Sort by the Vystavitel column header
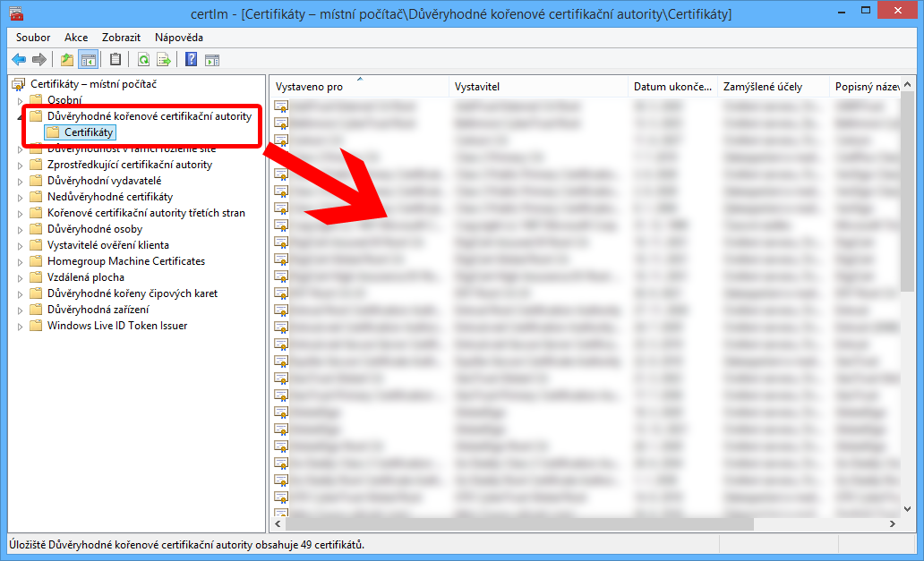This screenshot has width=924, height=561. click(477, 87)
